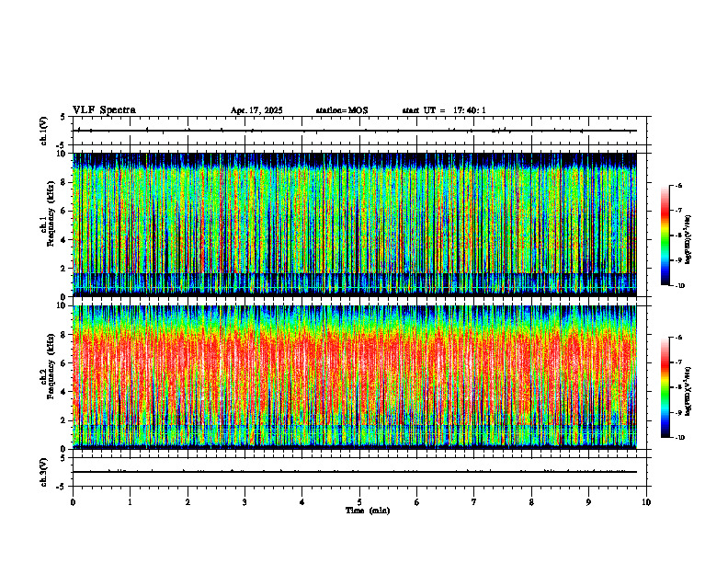Click the -6 label on ch.1 colorbar
This screenshot has width=728, height=563.
[x=678, y=185]
